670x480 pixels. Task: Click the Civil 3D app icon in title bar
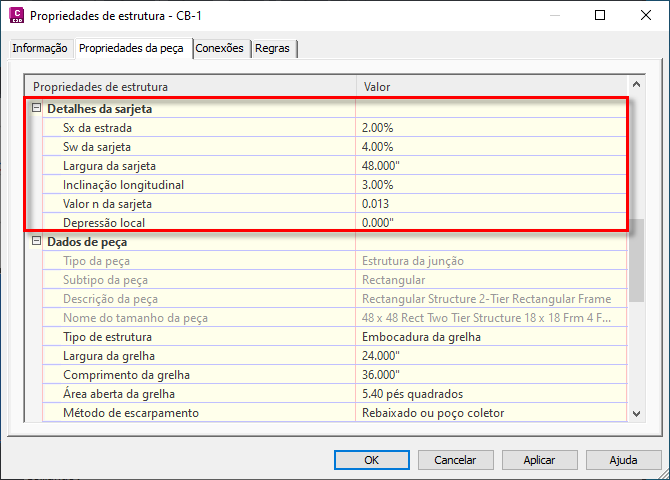(x=16, y=15)
